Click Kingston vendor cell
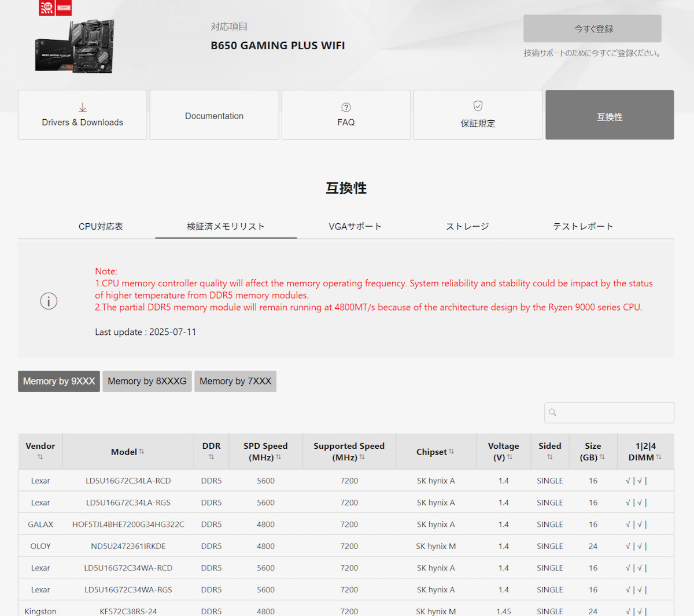 pyautogui.click(x=40, y=611)
